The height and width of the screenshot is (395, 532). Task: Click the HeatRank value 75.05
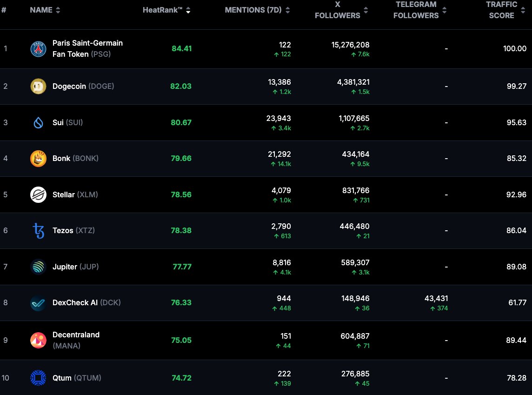181,340
